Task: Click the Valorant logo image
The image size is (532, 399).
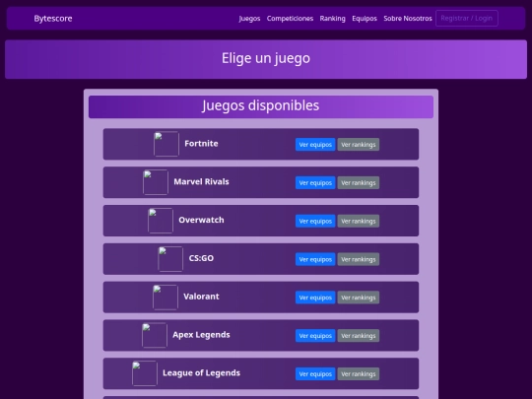Action: [166, 298]
